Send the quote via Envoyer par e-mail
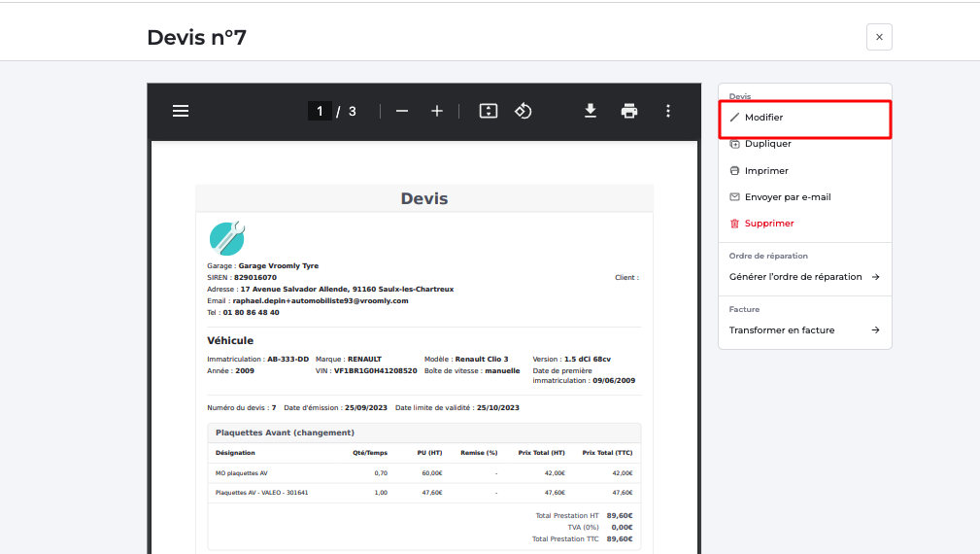This screenshot has width=980, height=554. [x=787, y=197]
